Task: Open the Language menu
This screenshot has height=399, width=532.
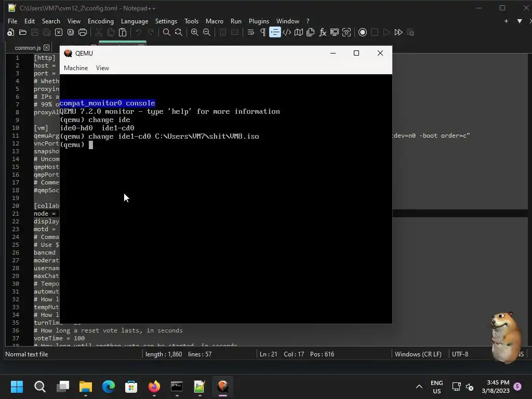Action: pyautogui.click(x=135, y=21)
